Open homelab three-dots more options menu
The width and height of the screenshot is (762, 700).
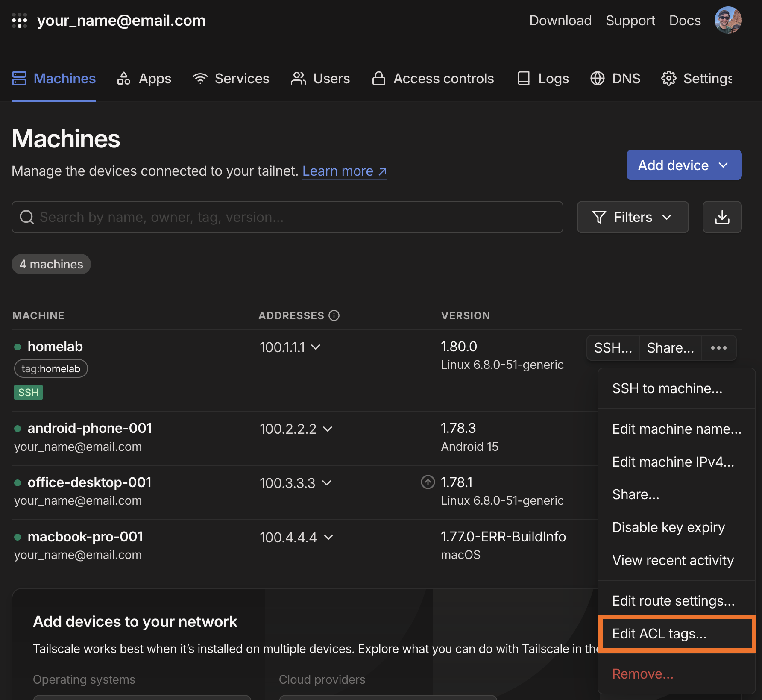tap(718, 348)
